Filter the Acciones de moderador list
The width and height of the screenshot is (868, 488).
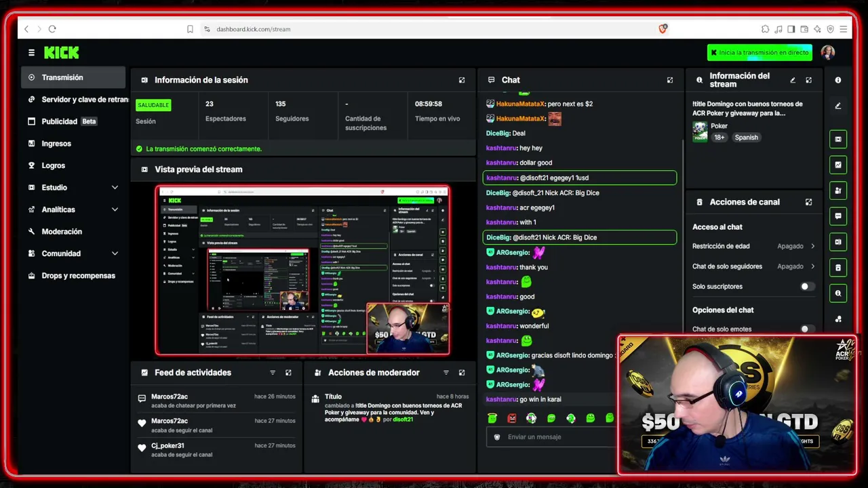click(446, 373)
